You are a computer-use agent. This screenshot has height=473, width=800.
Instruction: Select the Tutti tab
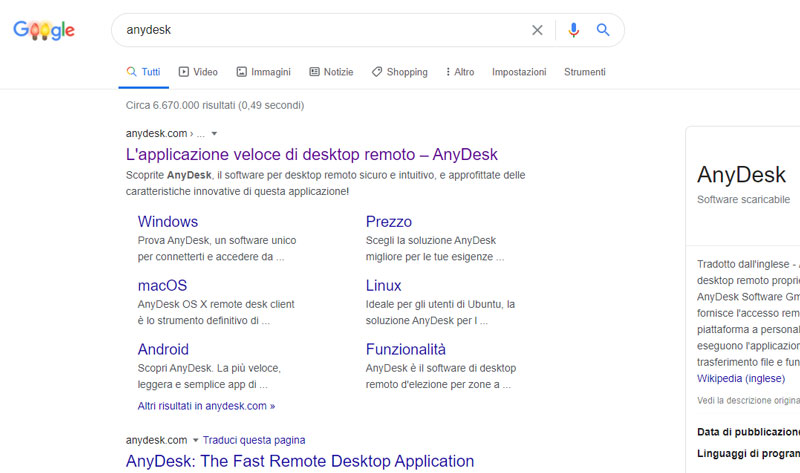tap(143, 72)
